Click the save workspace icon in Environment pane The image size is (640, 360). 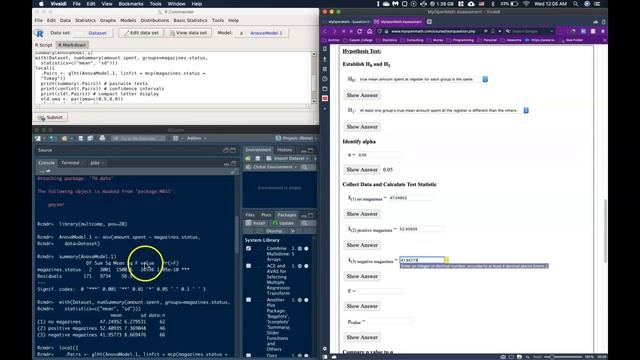point(258,158)
